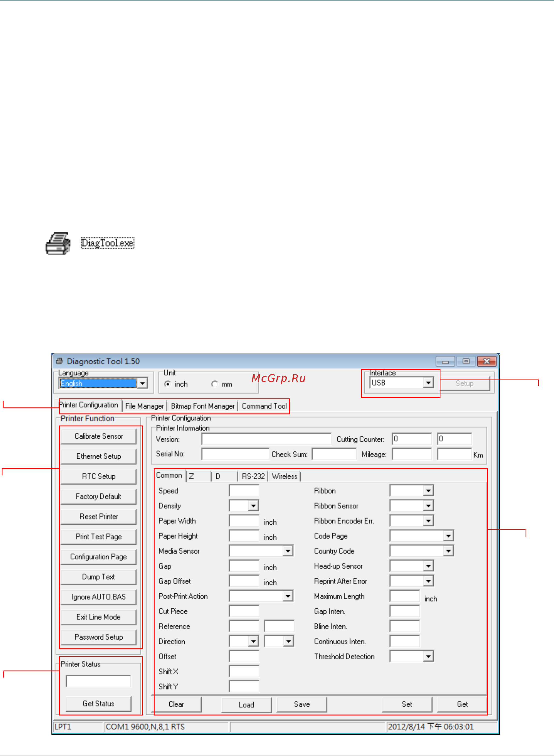Focus the Check Sum field
The width and height of the screenshot is (554, 756).
(x=334, y=454)
